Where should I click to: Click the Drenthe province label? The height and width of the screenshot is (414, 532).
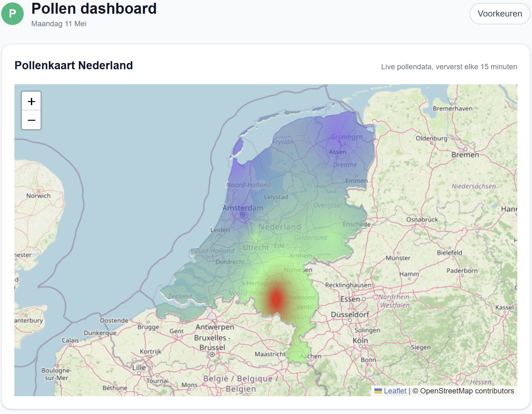point(345,165)
